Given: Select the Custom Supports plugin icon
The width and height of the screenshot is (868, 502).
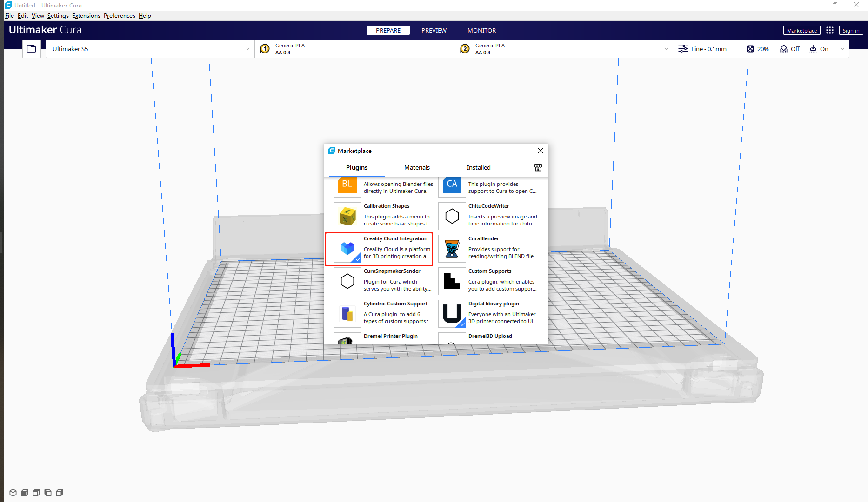Looking at the screenshot, I should coord(452,281).
